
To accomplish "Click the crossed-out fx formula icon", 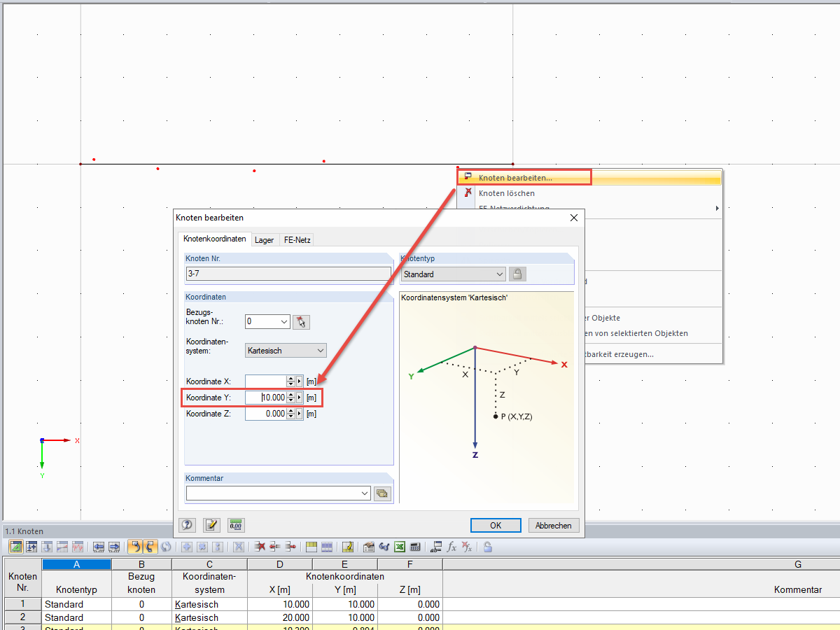I will click(467, 547).
